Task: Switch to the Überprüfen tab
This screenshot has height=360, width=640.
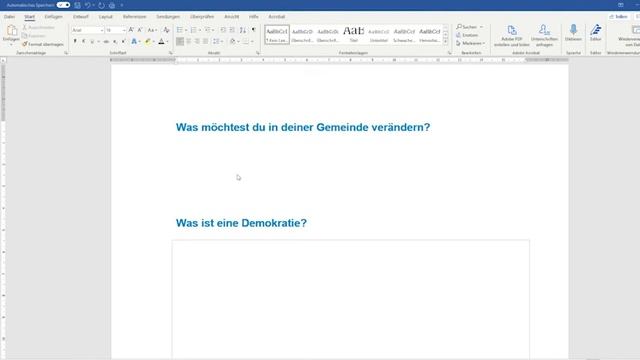Action: 202,17
